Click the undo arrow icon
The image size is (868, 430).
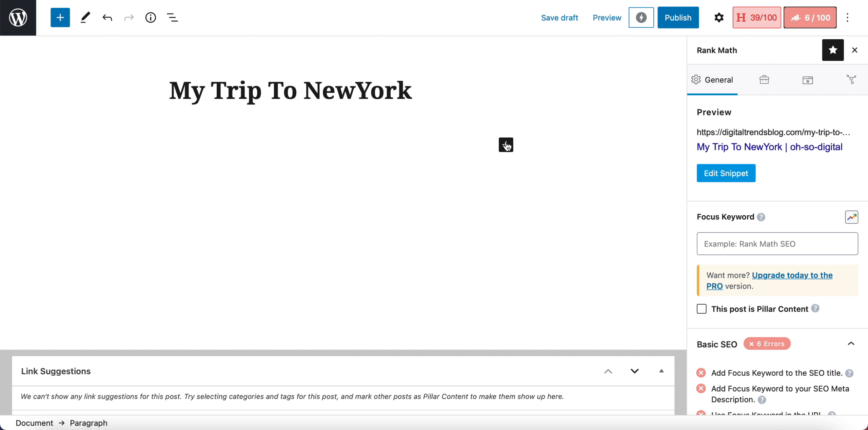pos(107,18)
